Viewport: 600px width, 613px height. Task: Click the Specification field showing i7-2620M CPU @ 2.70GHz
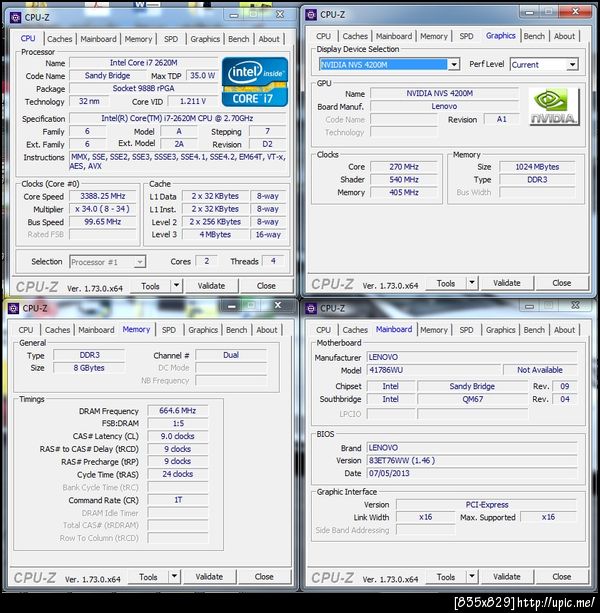point(177,118)
